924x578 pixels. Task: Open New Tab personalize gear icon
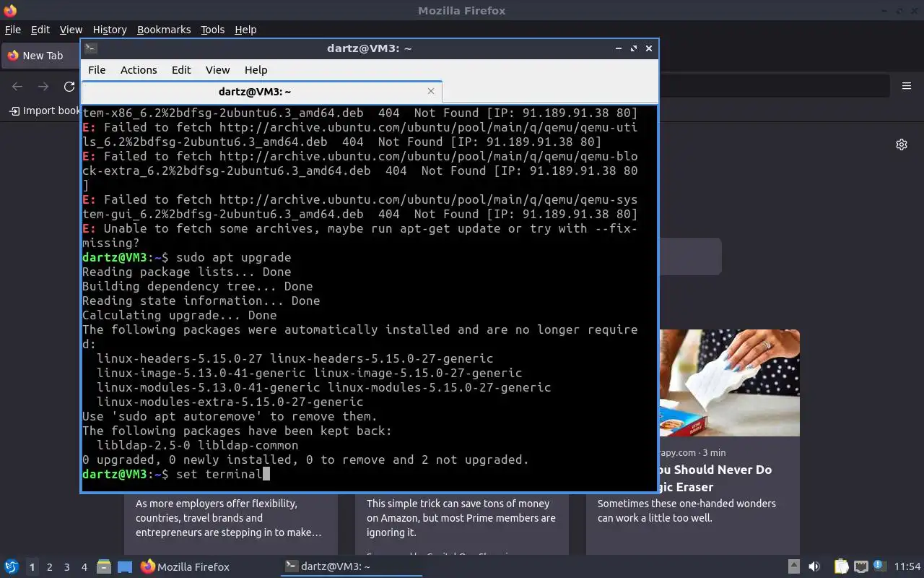(x=902, y=144)
